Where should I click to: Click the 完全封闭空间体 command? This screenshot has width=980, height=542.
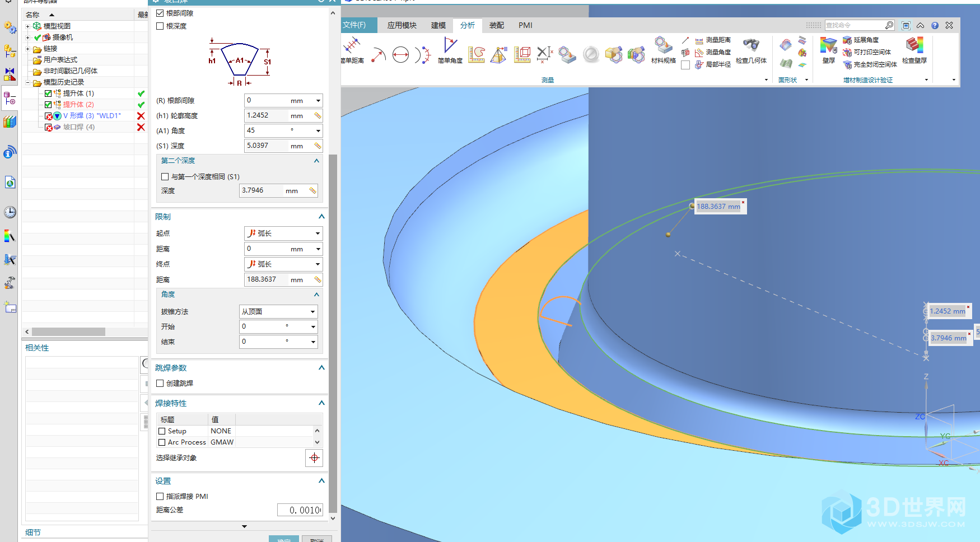870,65
